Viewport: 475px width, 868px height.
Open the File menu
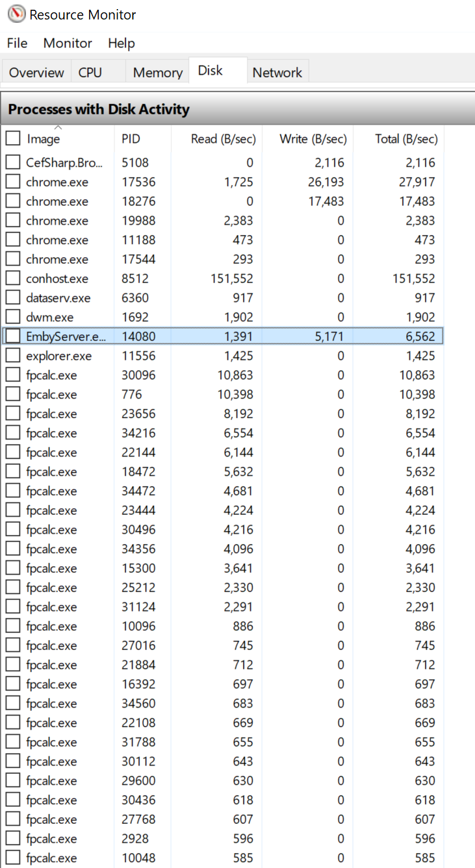pos(17,43)
